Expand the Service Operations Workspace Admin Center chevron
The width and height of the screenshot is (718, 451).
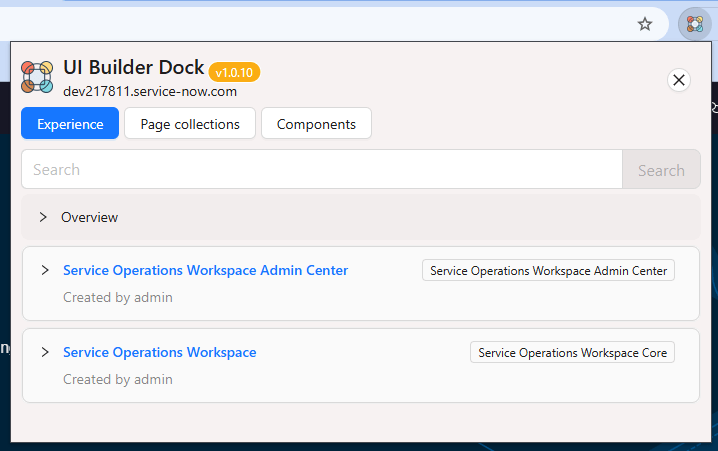pos(45,270)
